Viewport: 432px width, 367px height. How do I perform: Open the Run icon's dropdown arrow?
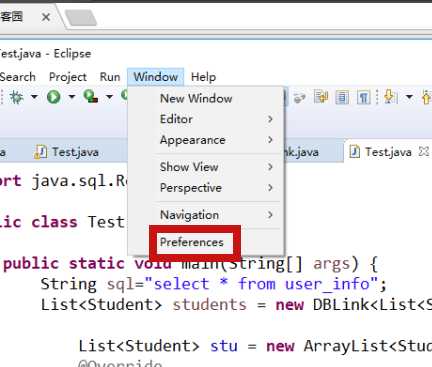click(71, 97)
